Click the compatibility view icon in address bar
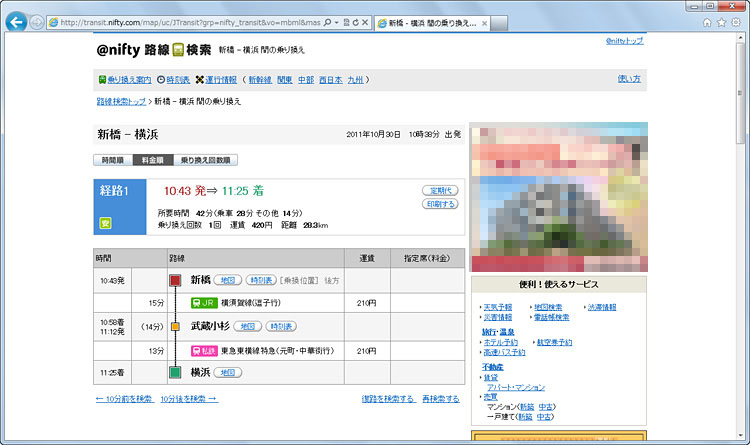 pyautogui.click(x=347, y=22)
